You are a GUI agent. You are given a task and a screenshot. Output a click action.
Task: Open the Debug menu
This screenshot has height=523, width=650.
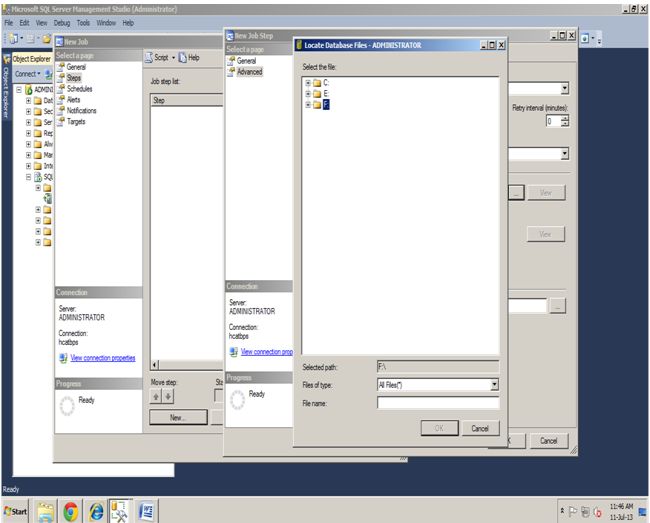point(62,23)
